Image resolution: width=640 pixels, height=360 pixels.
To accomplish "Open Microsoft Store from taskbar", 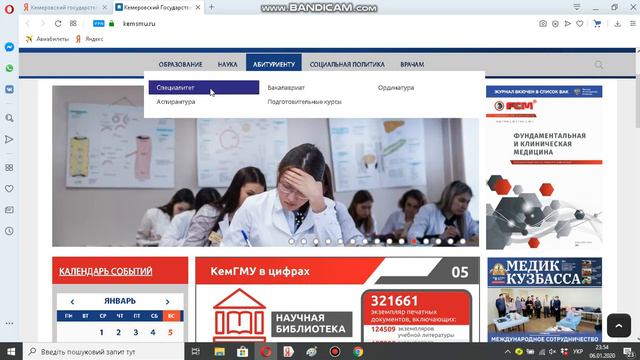I will 242,351.
